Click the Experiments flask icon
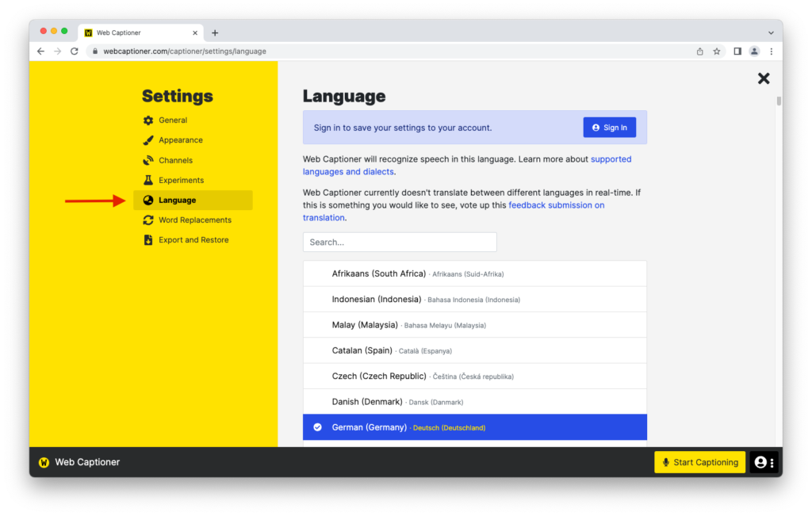The image size is (812, 516). click(148, 180)
